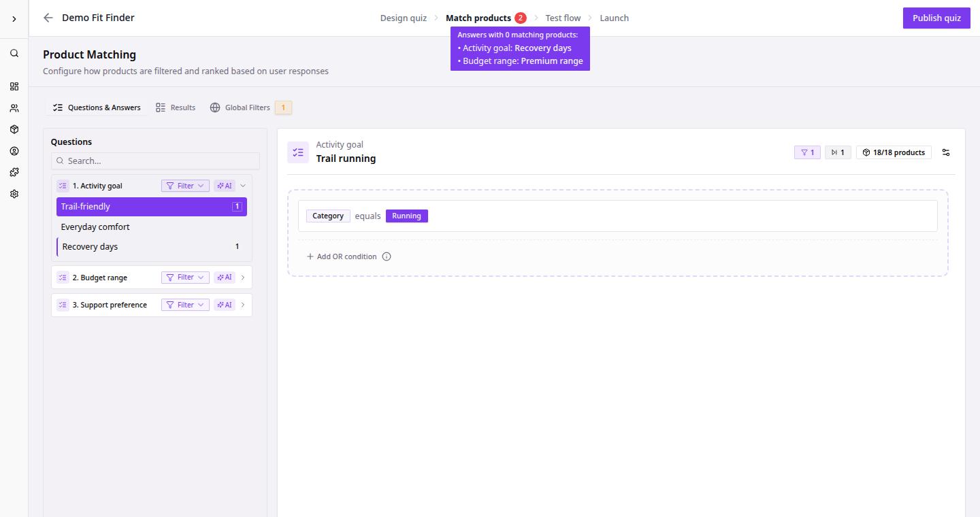Open Filter dropdown for Support preference
980x517 pixels.
(x=185, y=305)
